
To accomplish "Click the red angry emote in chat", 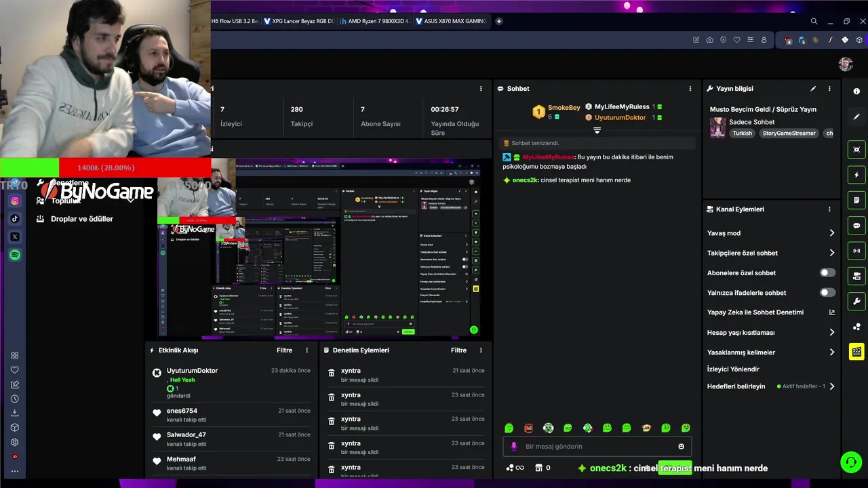I will click(x=529, y=428).
